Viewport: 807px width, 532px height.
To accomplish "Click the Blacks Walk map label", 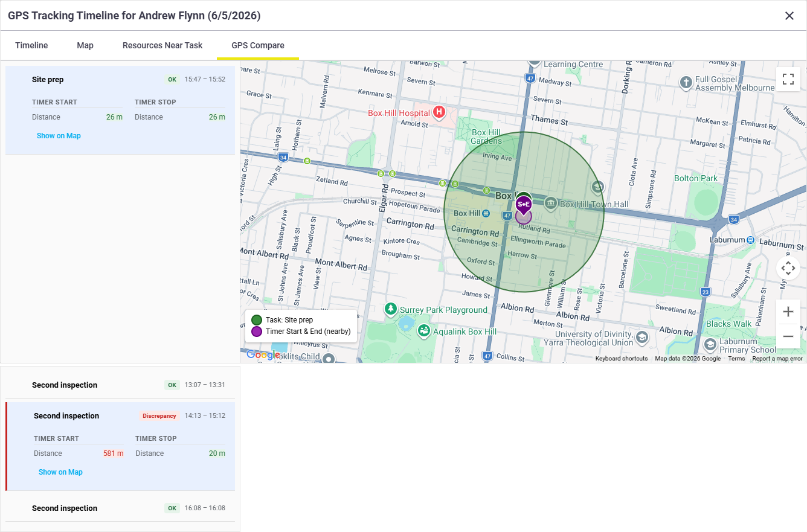I will coord(729,324).
